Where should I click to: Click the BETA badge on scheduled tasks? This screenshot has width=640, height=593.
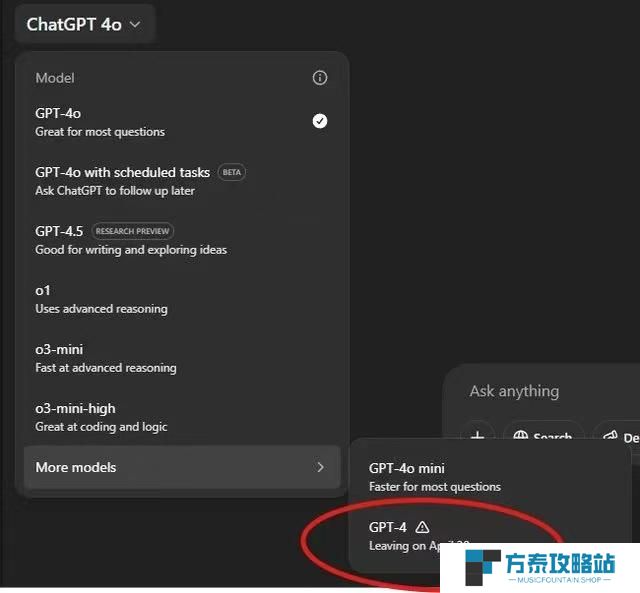pyautogui.click(x=232, y=172)
